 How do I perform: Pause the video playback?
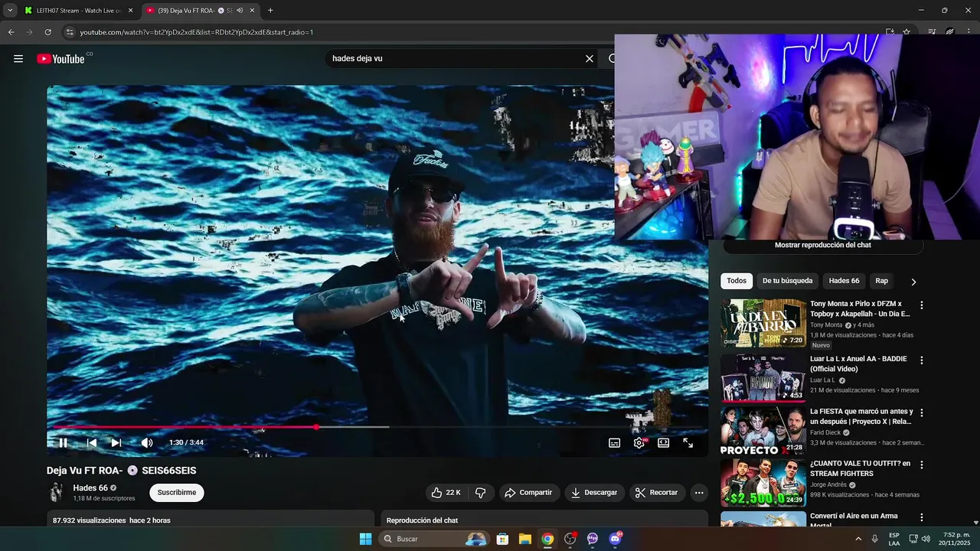pyautogui.click(x=64, y=442)
